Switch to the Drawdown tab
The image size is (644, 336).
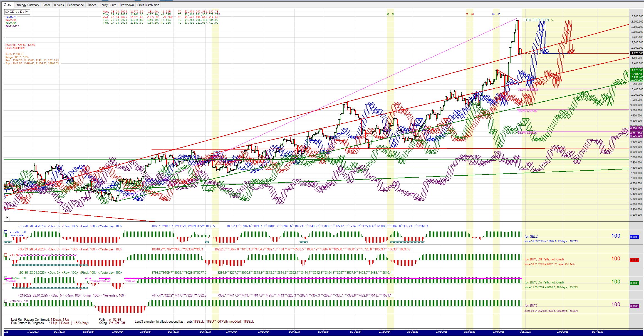(127, 5)
